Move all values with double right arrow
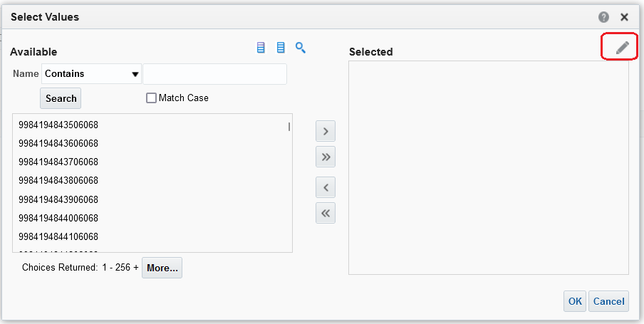 coord(326,157)
